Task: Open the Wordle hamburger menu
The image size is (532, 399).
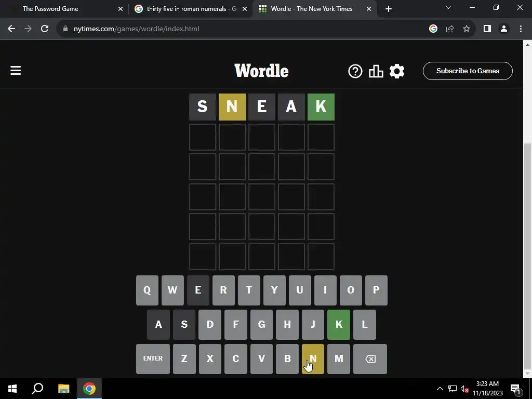Action: [16, 71]
